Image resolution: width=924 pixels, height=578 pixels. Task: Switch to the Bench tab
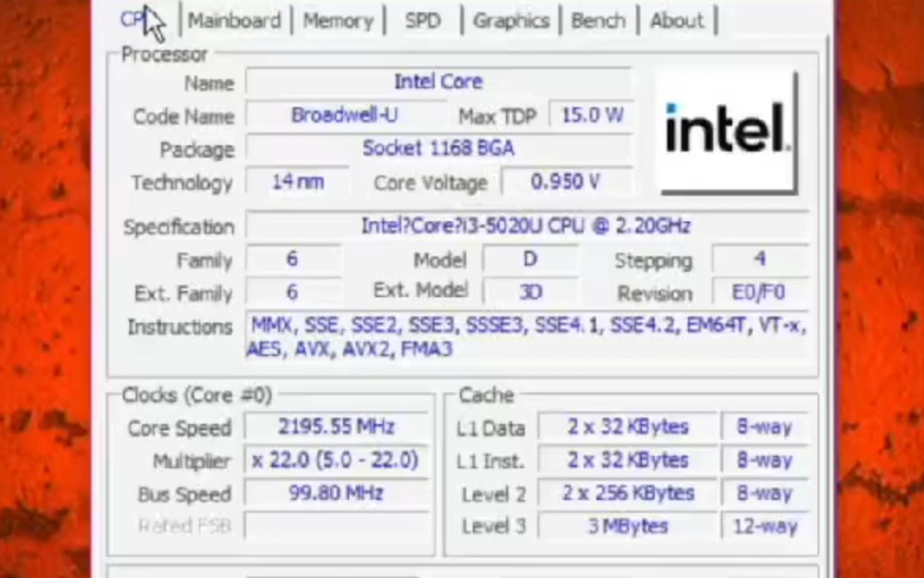pyautogui.click(x=598, y=21)
